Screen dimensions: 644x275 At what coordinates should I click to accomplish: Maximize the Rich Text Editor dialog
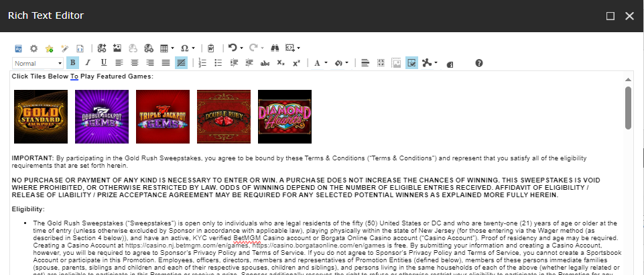(x=610, y=16)
